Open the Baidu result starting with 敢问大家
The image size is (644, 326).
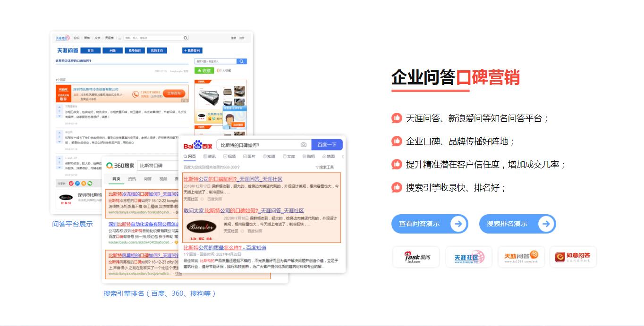[244, 210]
